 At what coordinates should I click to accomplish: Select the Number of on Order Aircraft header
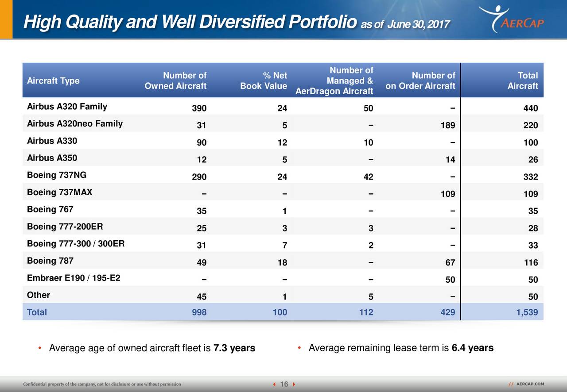click(x=420, y=81)
